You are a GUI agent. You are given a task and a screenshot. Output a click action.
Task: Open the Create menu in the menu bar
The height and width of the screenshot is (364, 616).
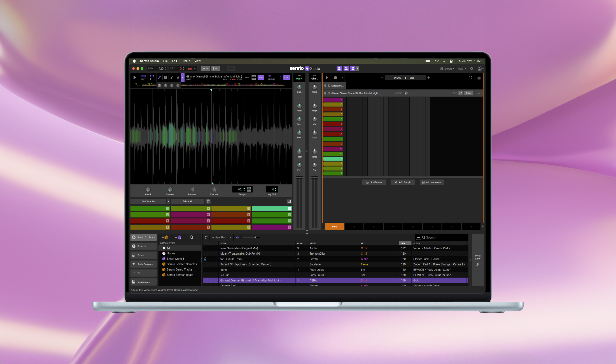[x=186, y=61]
